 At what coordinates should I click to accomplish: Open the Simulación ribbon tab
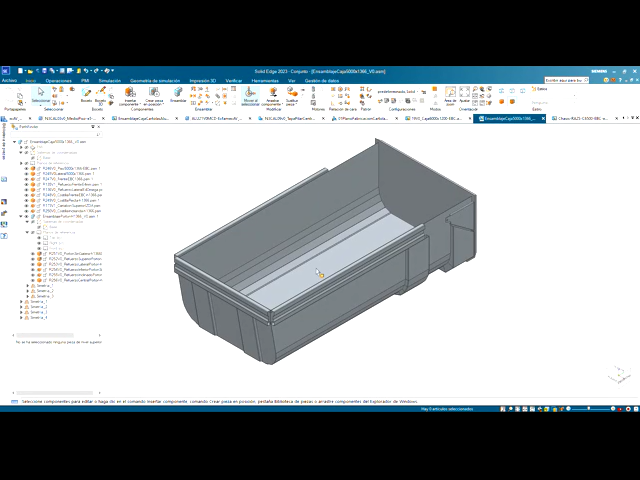coord(110,80)
